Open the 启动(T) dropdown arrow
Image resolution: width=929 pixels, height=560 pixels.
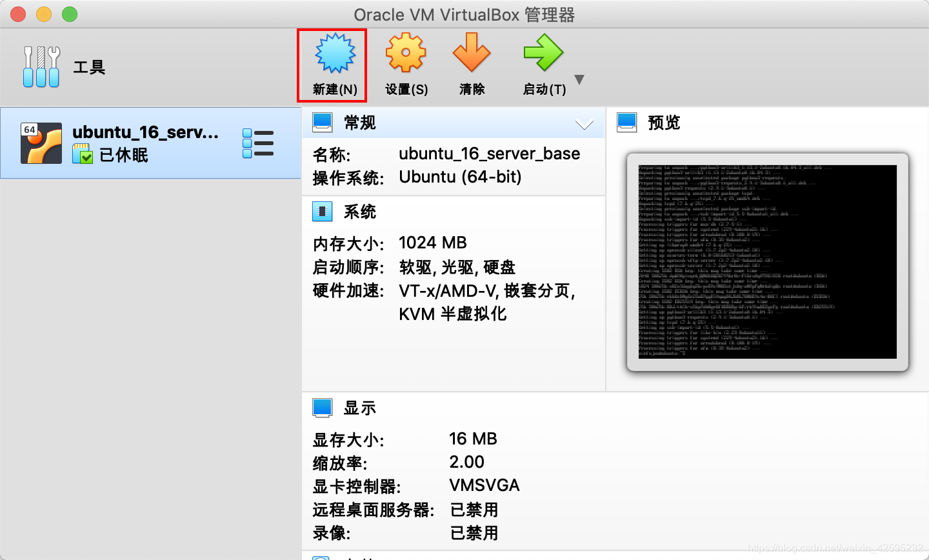(579, 80)
